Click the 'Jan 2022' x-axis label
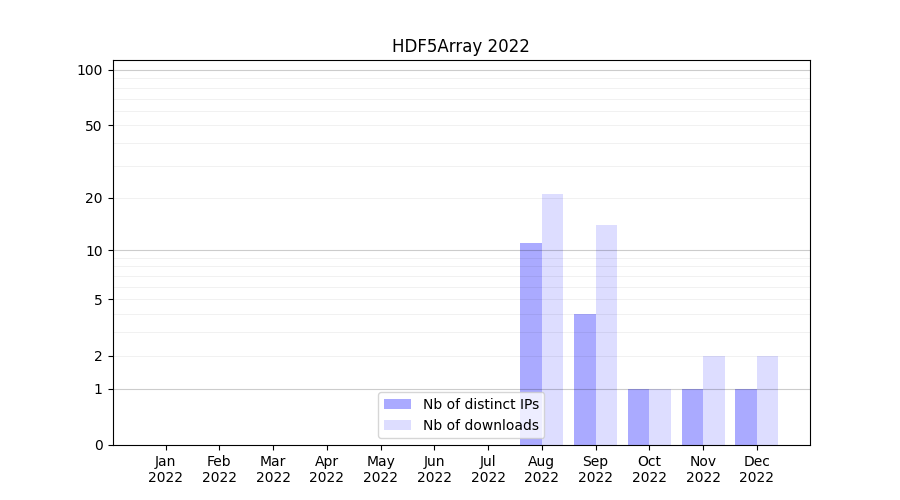 [x=165, y=469]
